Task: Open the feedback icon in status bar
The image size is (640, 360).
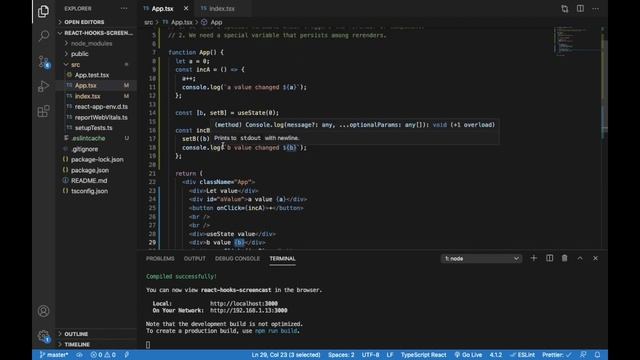Action: [584, 355]
